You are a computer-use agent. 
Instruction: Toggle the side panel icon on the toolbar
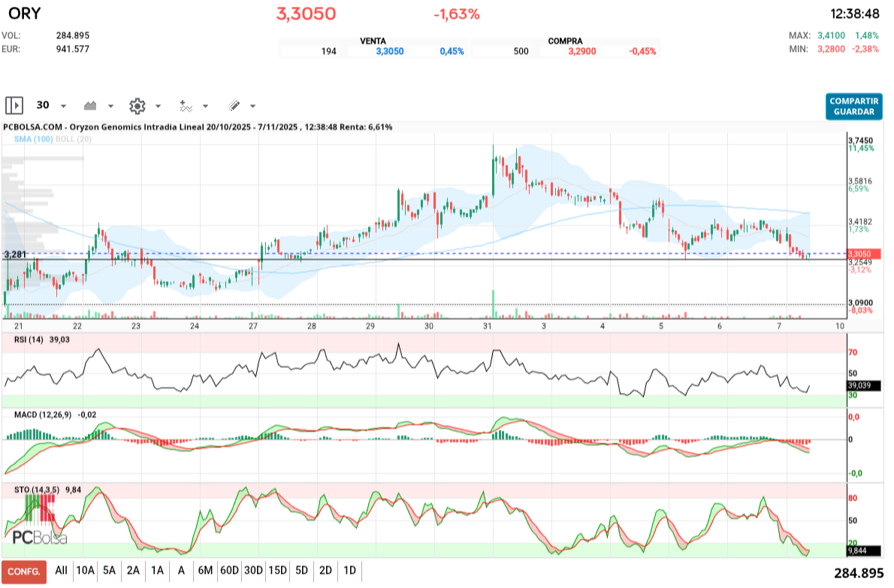point(14,106)
